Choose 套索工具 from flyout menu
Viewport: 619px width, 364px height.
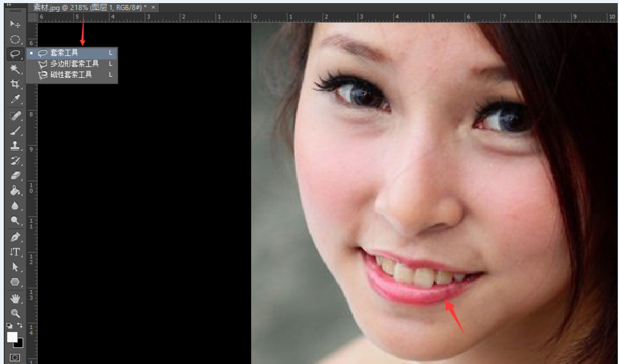[x=72, y=53]
